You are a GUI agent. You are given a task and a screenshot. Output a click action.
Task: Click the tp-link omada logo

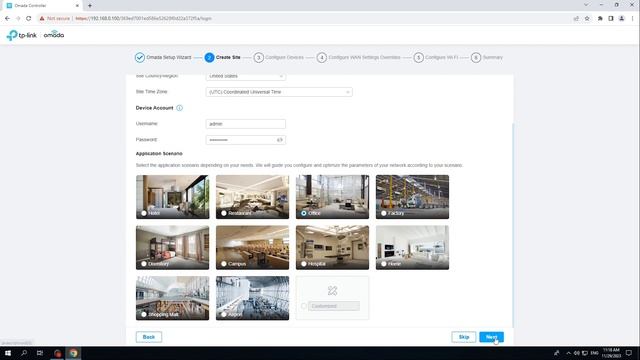tap(35, 35)
